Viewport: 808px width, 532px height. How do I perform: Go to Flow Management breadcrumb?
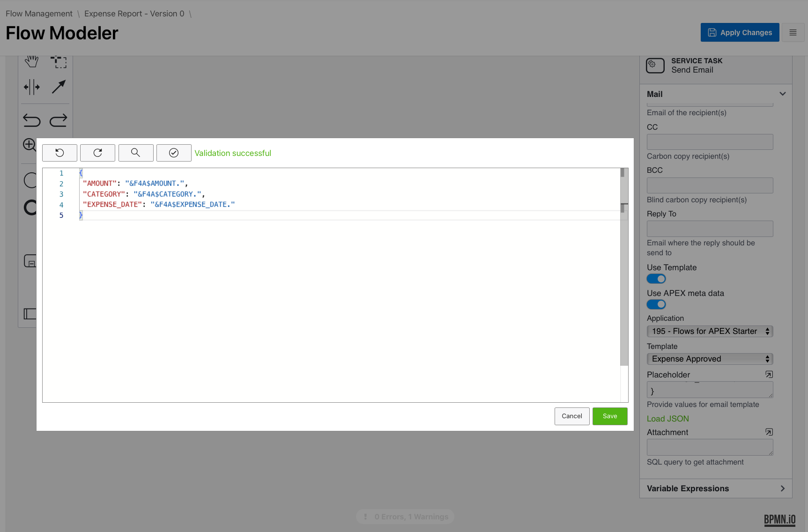39,14
